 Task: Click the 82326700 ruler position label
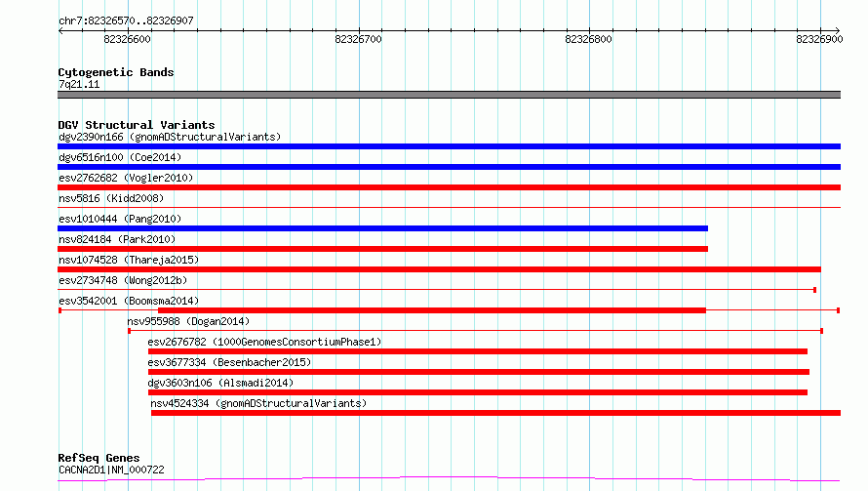(358, 39)
